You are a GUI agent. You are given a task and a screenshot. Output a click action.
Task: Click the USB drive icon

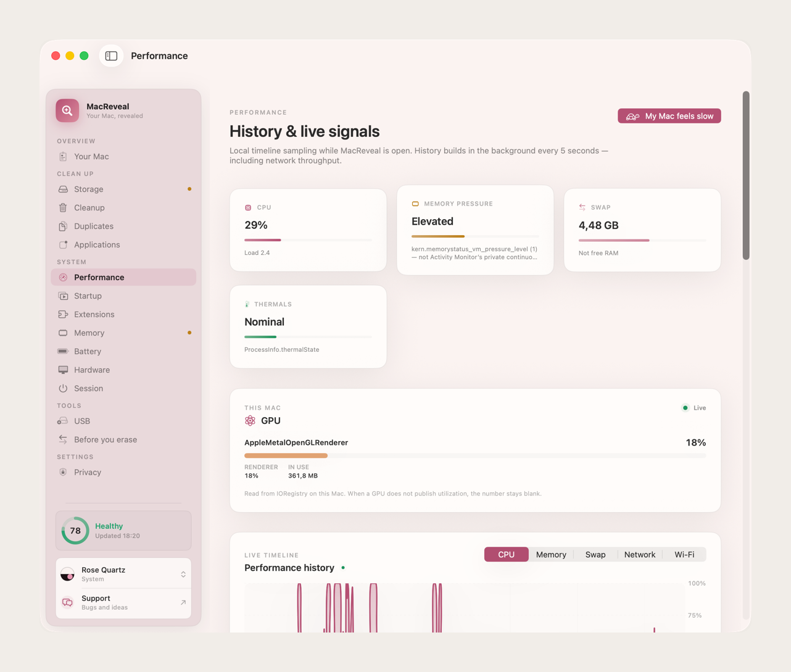pos(63,421)
